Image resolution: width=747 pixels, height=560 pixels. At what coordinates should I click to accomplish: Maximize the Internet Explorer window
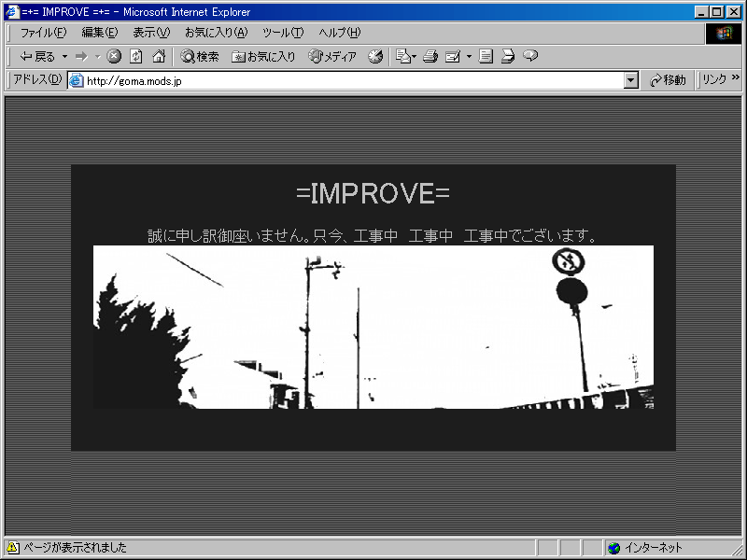click(x=716, y=12)
